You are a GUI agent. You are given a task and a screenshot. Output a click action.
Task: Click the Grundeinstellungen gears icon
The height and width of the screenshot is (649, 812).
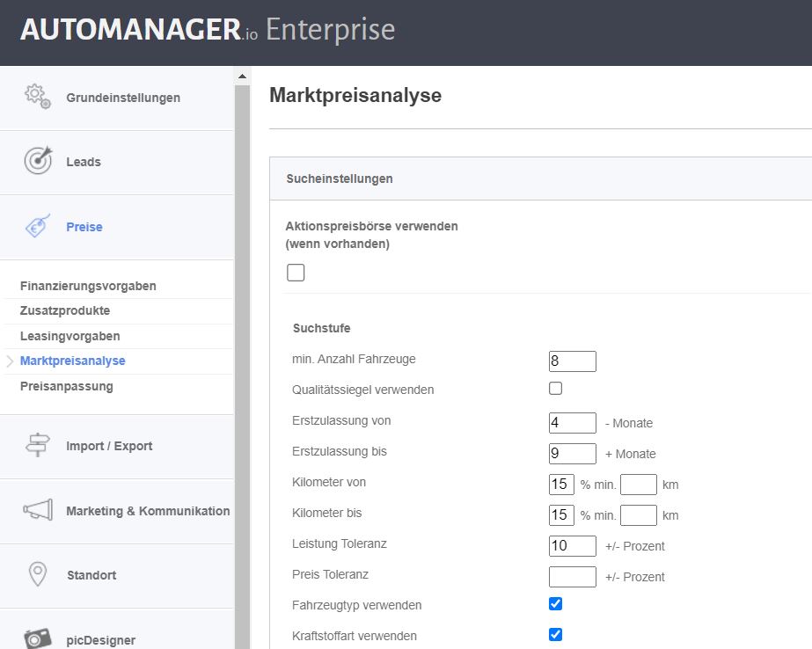point(37,96)
